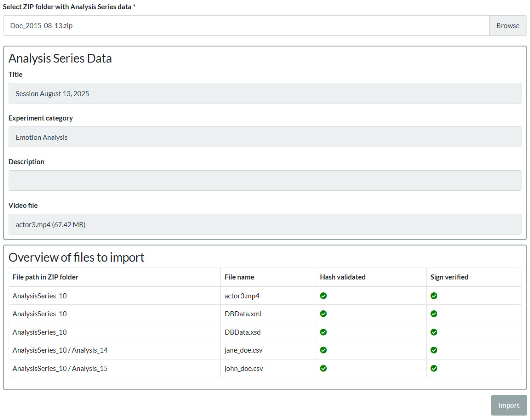The width and height of the screenshot is (530, 420).
Task: Click the Title input field
Action: (265, 93)
